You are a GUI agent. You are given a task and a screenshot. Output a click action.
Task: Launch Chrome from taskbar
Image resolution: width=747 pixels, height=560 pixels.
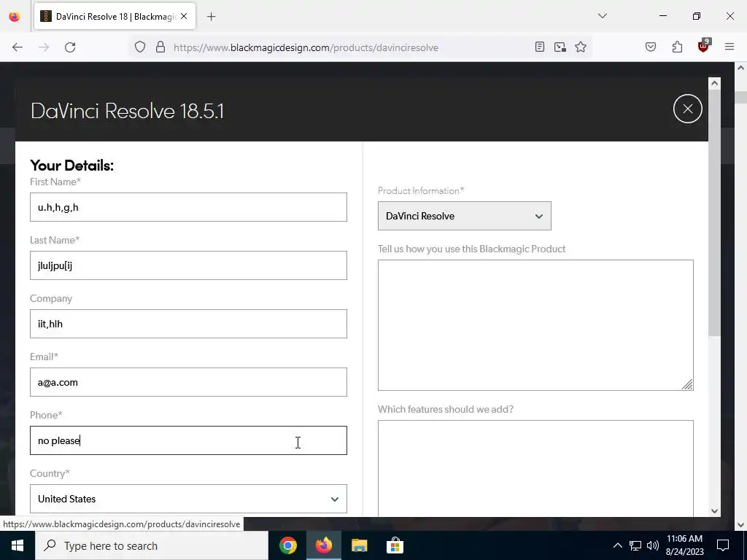(288, 545)
